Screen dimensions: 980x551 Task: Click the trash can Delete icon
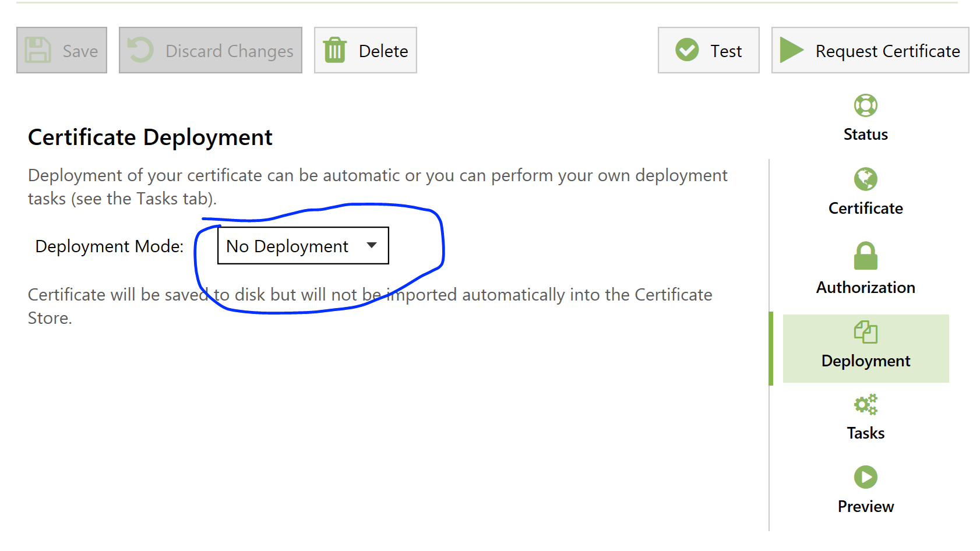click(335, 50)
